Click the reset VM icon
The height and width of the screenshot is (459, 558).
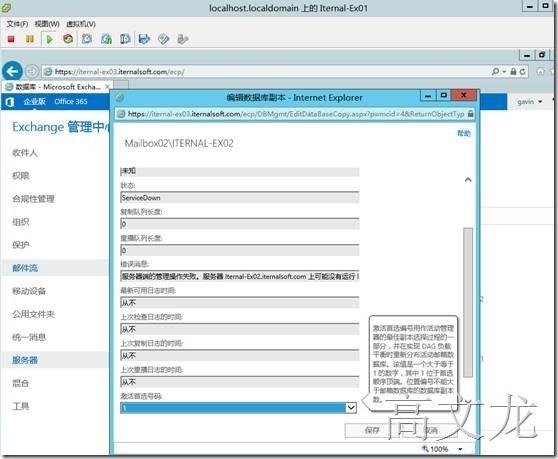(68, 39)
